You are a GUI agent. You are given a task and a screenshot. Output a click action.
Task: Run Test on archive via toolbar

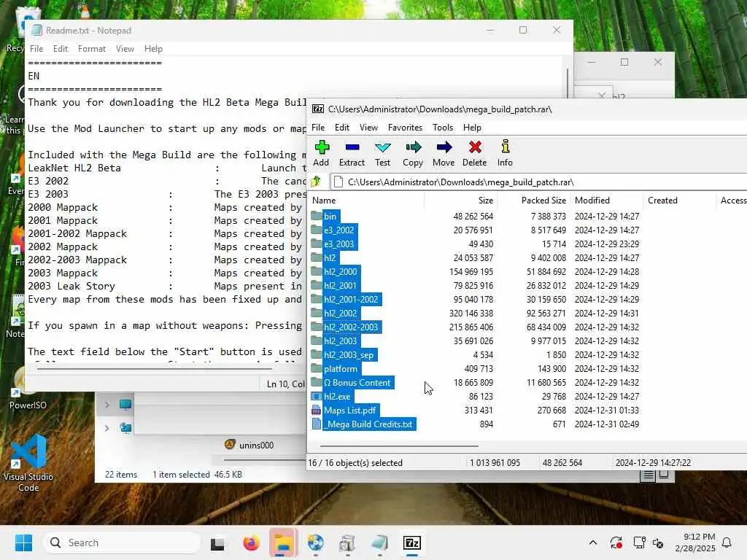pos(382,147)
